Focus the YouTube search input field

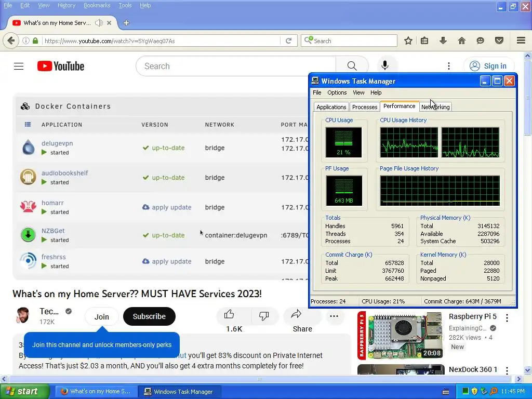(236, 66)
